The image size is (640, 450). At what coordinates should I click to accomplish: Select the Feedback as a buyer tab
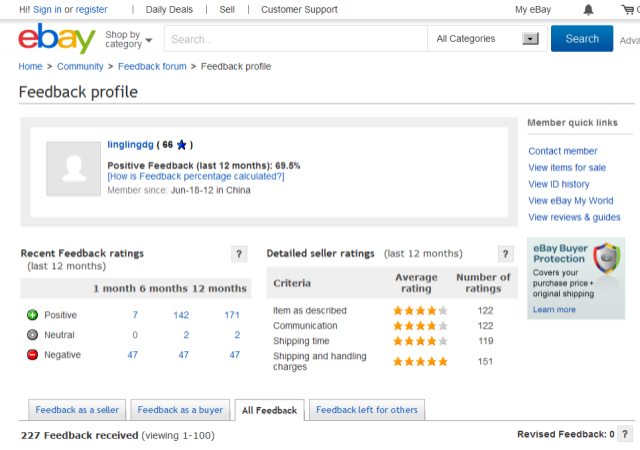pyautogui.click(x=180, y=410)
